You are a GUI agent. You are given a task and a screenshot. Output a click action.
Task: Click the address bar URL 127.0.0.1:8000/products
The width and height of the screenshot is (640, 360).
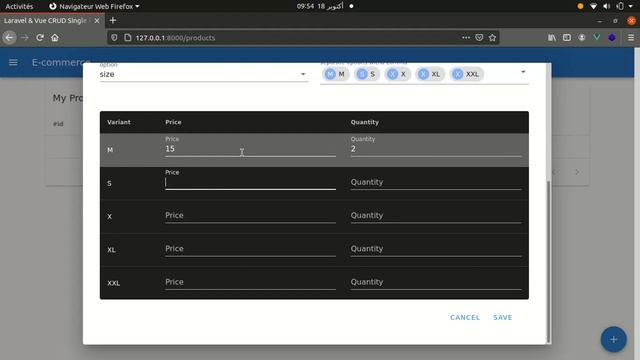tap(176, 38)
